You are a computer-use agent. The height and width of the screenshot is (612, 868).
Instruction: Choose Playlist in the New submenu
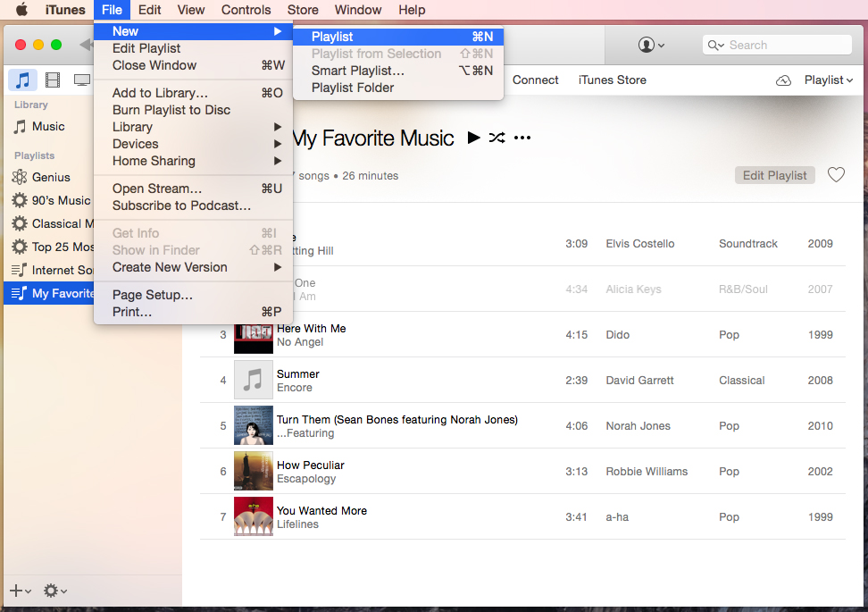332,37
